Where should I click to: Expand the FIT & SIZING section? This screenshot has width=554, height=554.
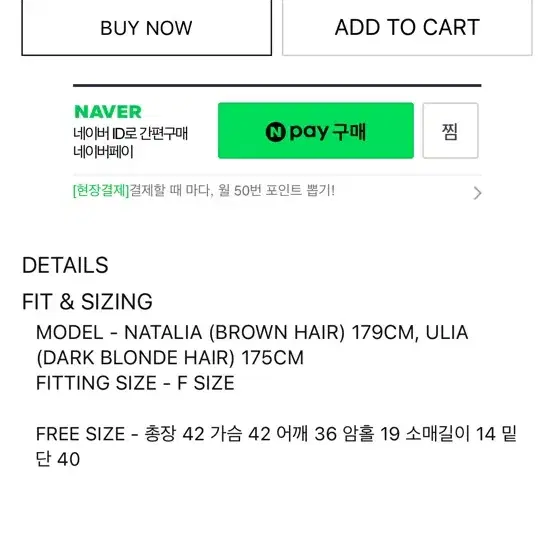click(x=87, y=302)
